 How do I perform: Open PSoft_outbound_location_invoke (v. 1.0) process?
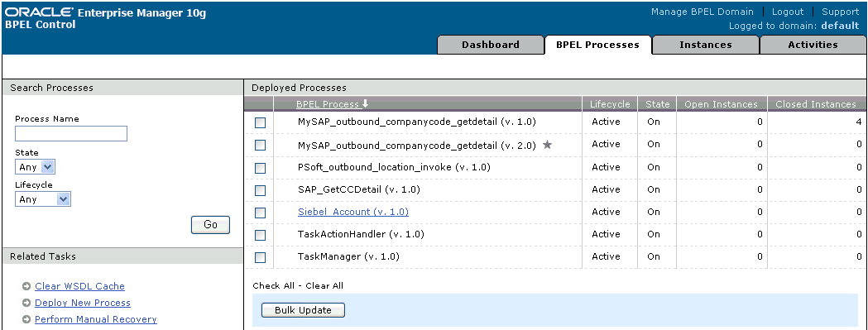394,167
